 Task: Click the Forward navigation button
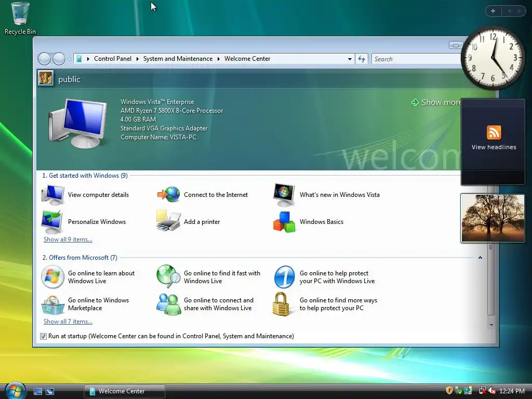(59, 59)
